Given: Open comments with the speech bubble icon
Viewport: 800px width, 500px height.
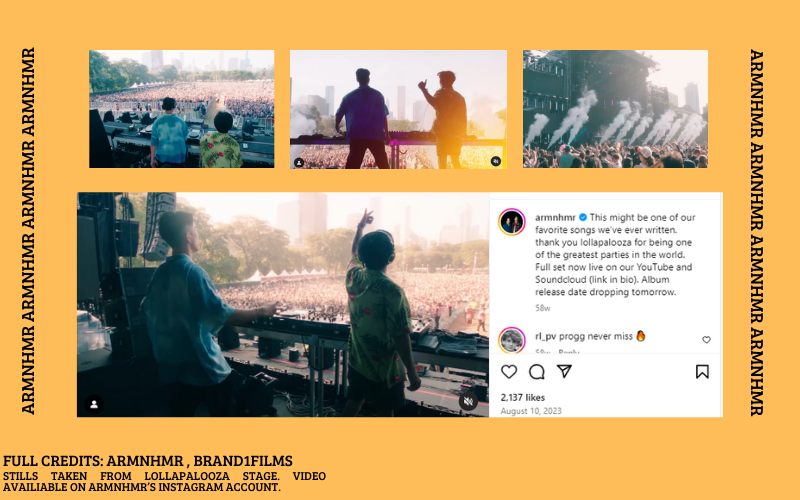Looking at the screenshot, I should pyautogui.click(x=537, y=372).
